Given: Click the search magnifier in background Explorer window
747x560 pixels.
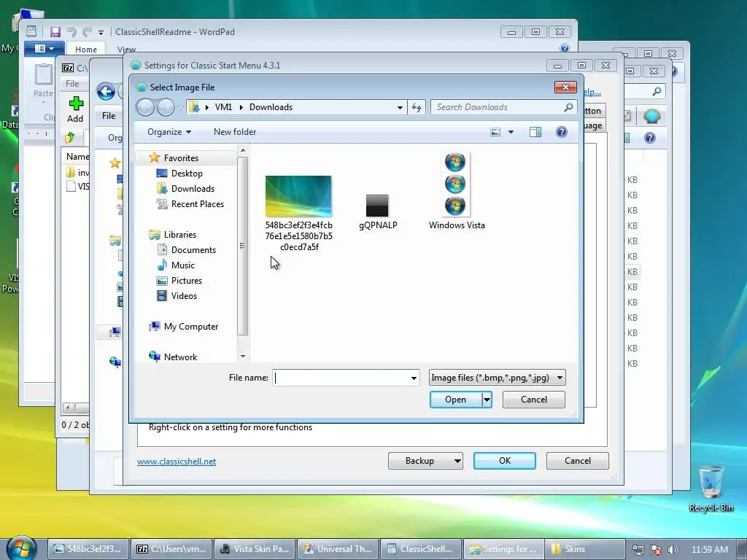Looking at the screenshot, I should (657, 91).
